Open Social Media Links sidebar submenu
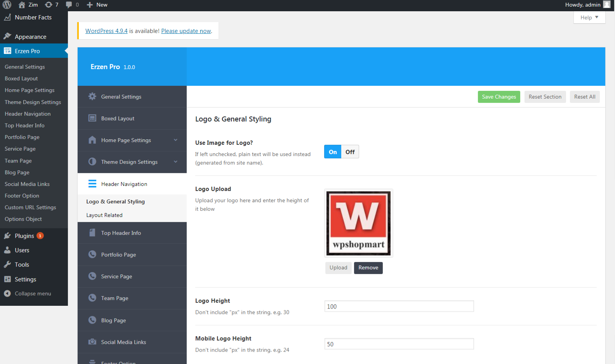Image resolution: width=615 pixels, height=364 pixels. [27, 184]
